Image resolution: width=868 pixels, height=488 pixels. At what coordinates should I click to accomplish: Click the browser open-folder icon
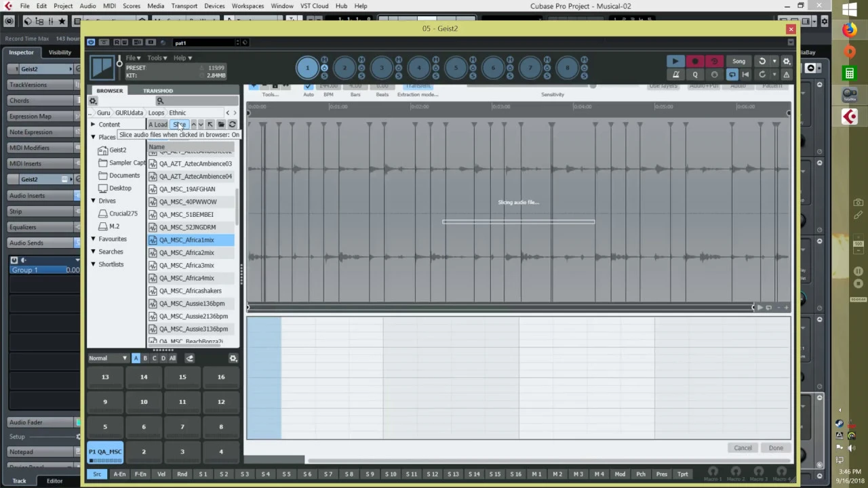click(221, 125)
